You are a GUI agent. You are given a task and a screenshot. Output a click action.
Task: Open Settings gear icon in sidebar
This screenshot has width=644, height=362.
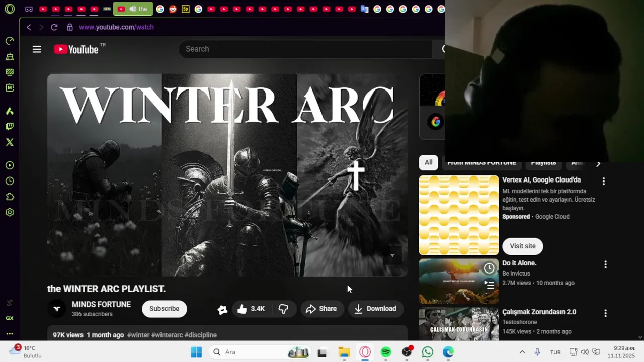click(10, 212)
